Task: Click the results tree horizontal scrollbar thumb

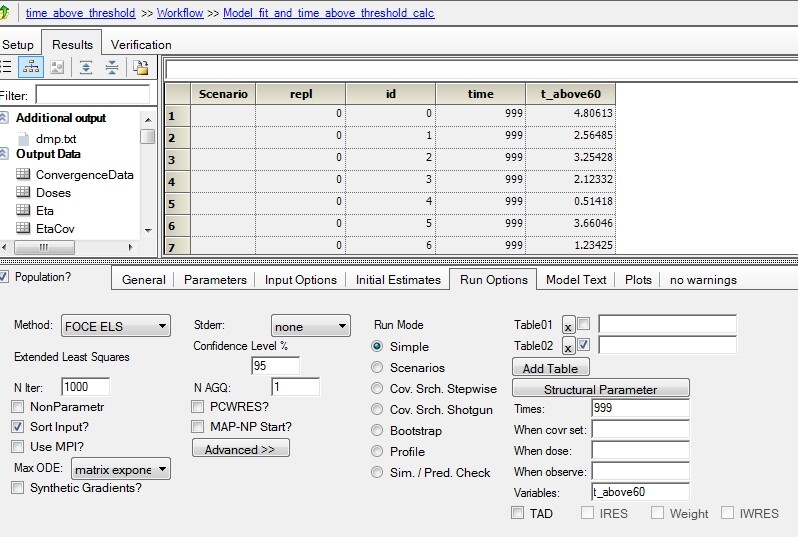Action: (44, 248)
